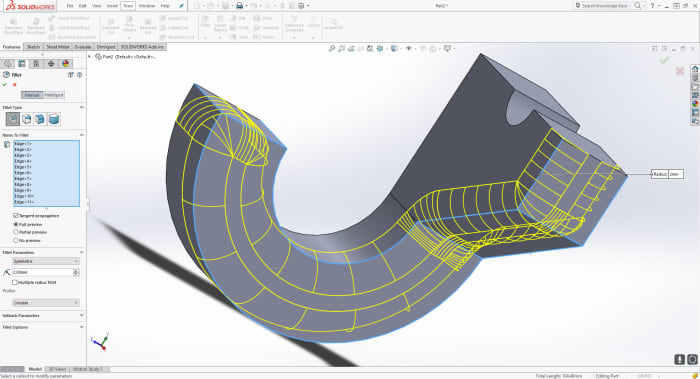Open the DisplayManager colored sphere tab

(65, 64)
